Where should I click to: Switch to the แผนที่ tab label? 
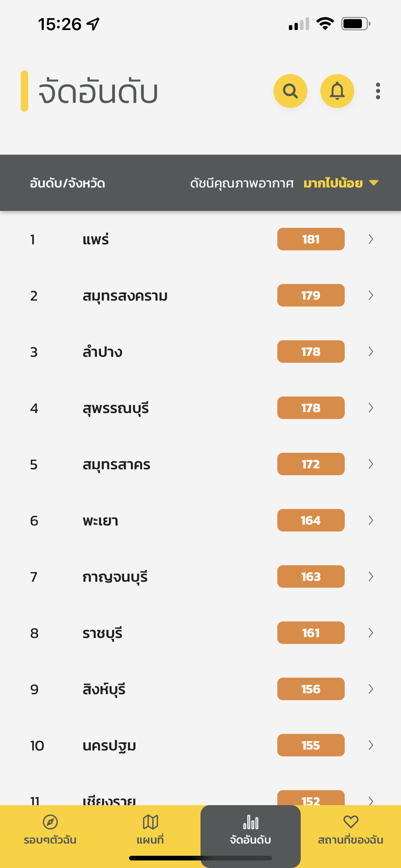(x=150, y=840)
